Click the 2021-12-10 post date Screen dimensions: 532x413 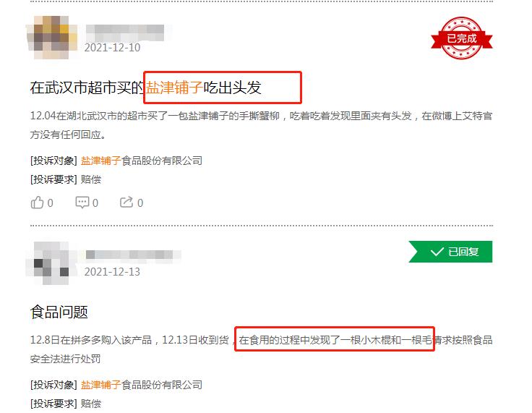[x=112, y=48]
